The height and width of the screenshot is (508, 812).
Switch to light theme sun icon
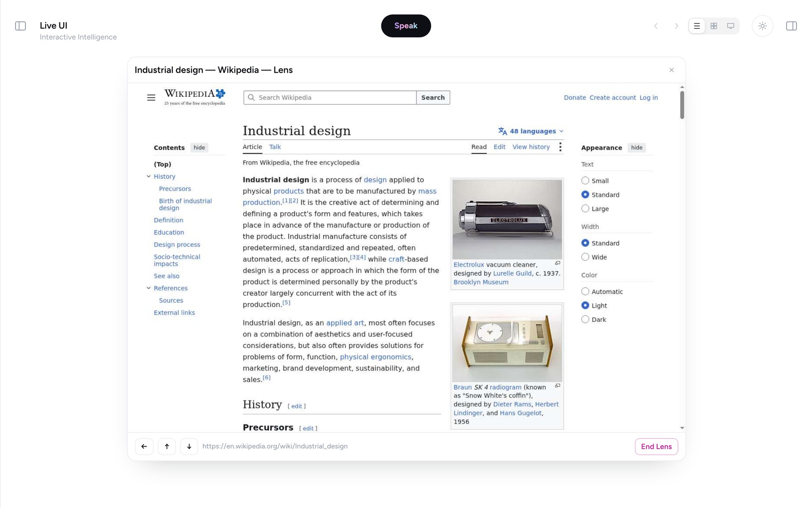[762, 26]
